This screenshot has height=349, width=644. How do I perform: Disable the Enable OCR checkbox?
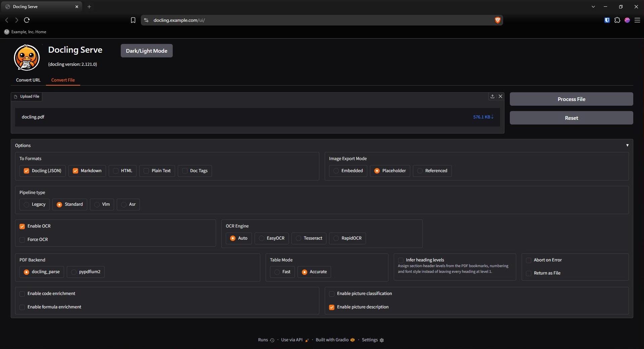[x=22, y=227]
